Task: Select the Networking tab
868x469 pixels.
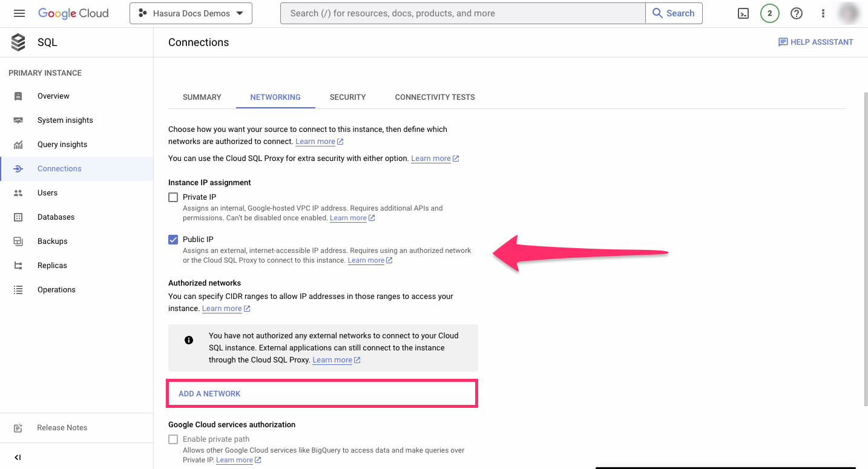Action: (x=275, y=97)
